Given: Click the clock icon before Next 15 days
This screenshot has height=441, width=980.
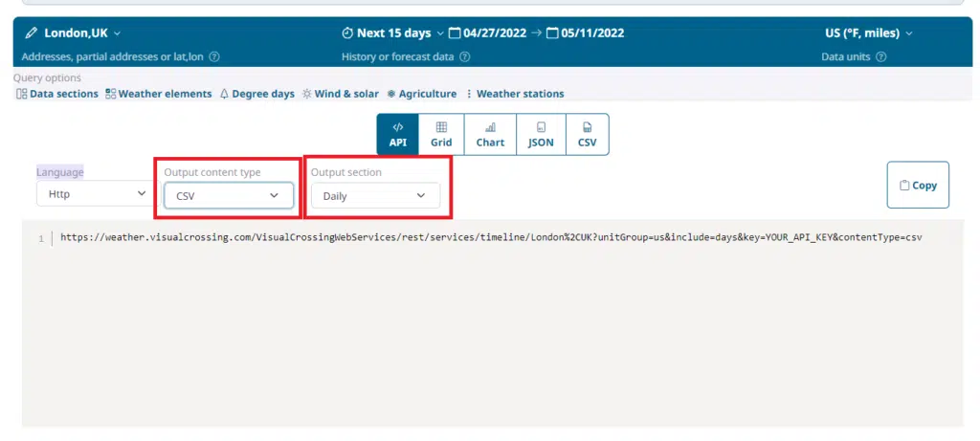Looking at the screenshot, I should tap(347, 33).
